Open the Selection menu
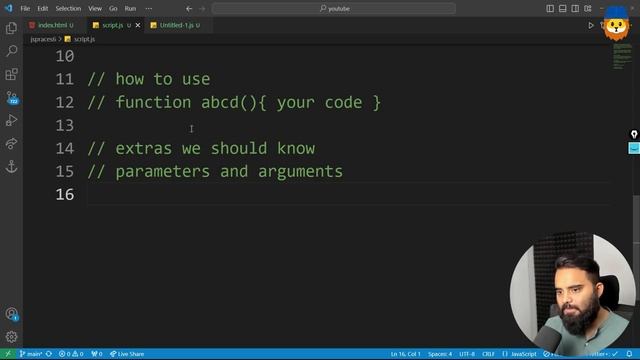Viewport: 640px width, 360px height. pos(68,9)
